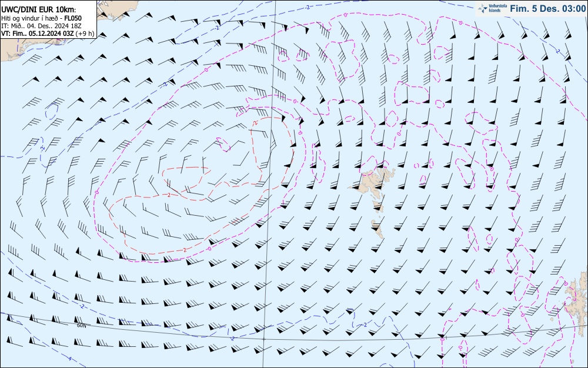Click the Veðurstofa Íslands logo
This screenshot has width=588, height=368.
click(492, 8)
